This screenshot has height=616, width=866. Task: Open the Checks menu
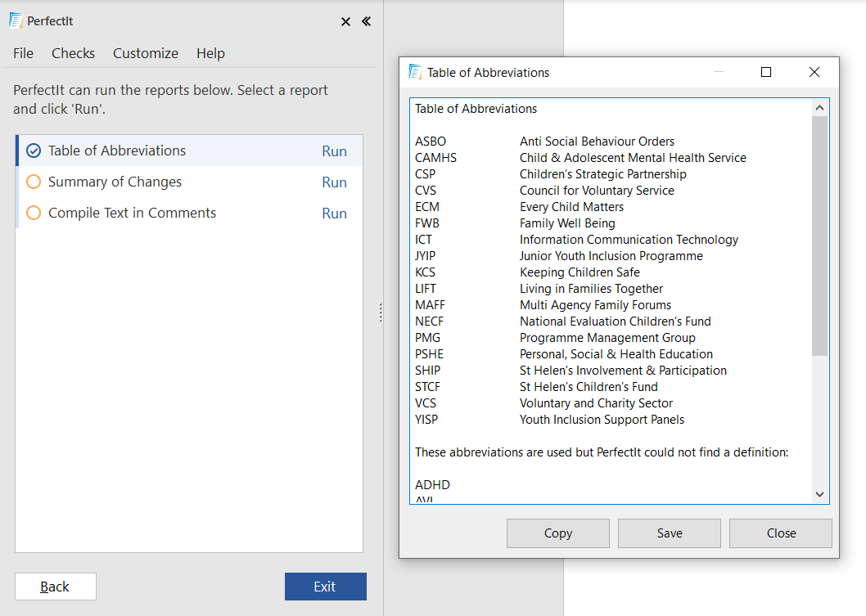[x=73, y=53]
